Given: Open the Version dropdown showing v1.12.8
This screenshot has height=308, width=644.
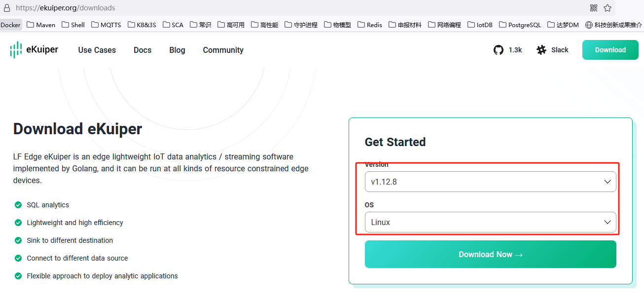Looking at the screenshot, I should (490, 182).
